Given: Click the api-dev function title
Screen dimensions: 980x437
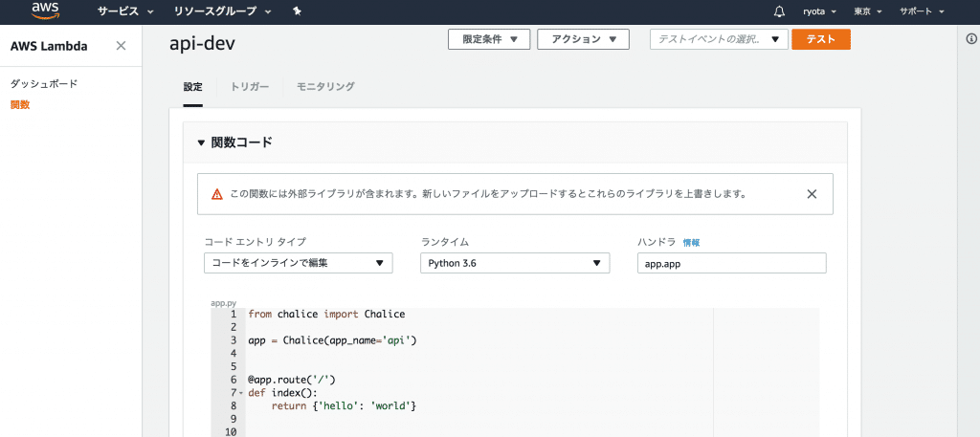Looking at the screenshot, I should 203,44.
